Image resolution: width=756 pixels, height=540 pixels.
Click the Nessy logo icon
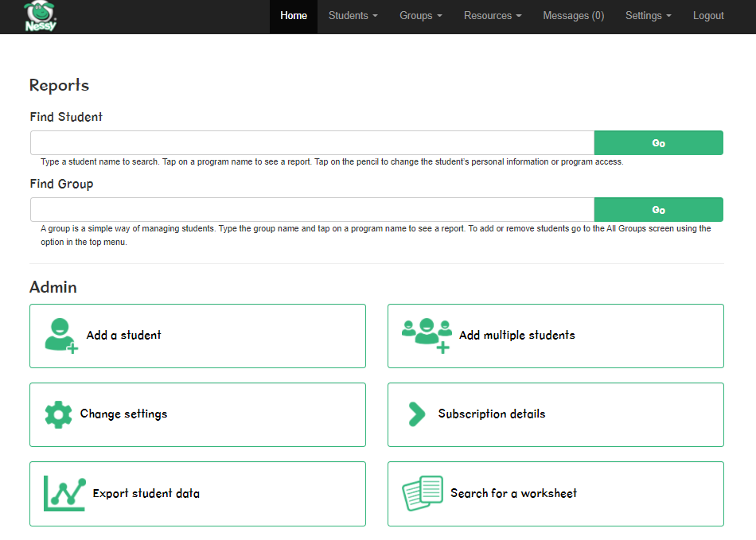[x=41, y=16]
